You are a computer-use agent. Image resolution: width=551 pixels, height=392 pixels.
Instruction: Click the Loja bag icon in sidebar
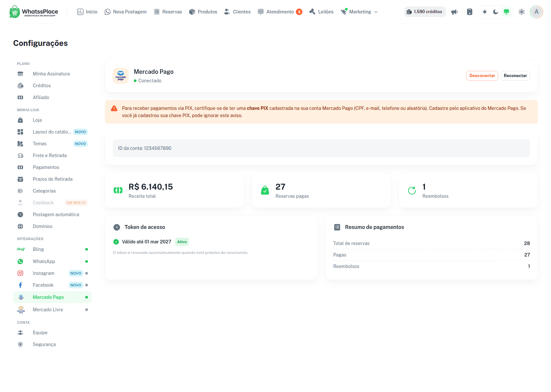(x=20, y=120)
